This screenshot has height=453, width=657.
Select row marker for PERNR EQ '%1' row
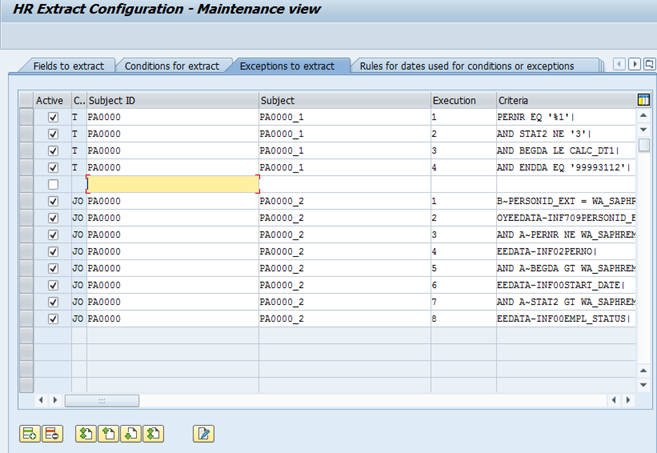click(x=26, y=117)
